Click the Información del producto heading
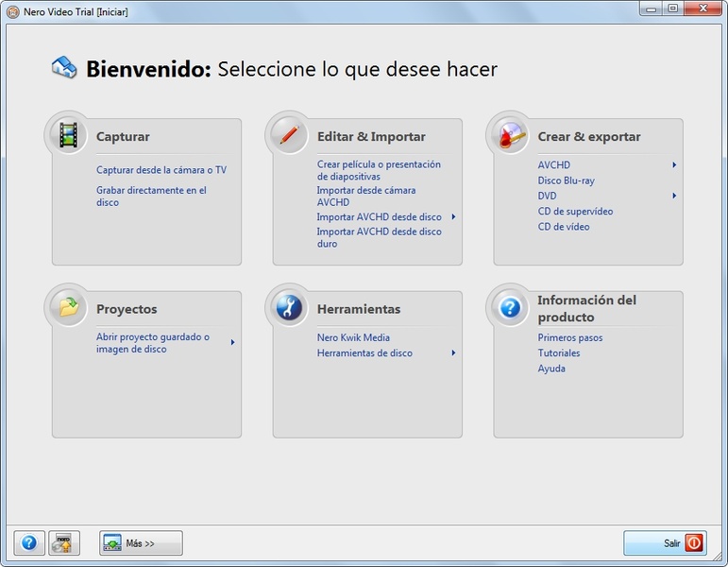The image size is (728, 567). (587, 309)
